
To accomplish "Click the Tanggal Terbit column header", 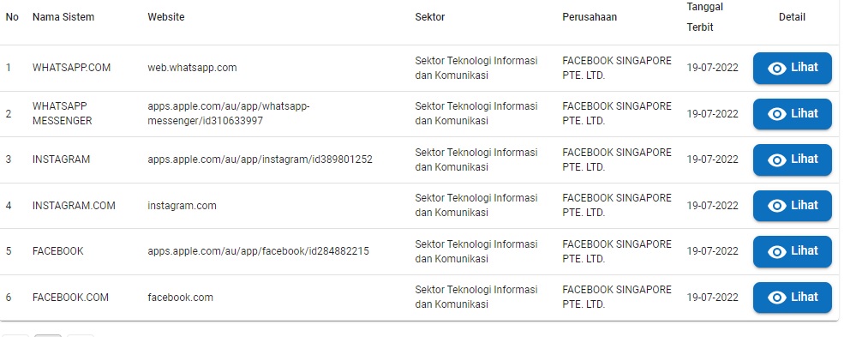I will point(704,16).
